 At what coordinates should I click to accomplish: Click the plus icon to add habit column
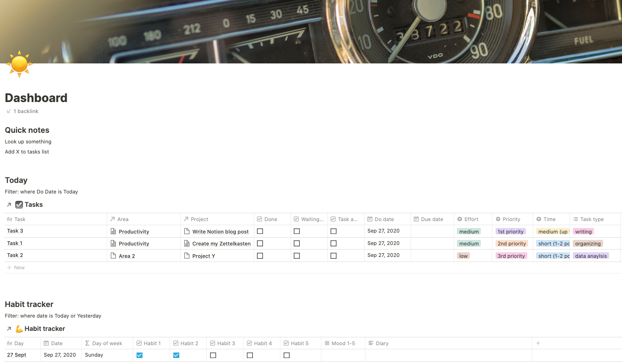click(538, 343)
